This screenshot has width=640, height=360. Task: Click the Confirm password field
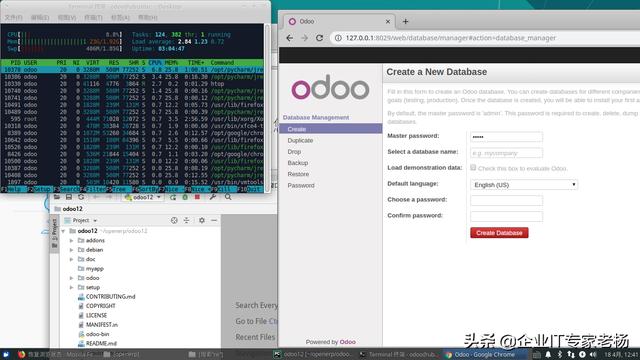coord(506,216)
